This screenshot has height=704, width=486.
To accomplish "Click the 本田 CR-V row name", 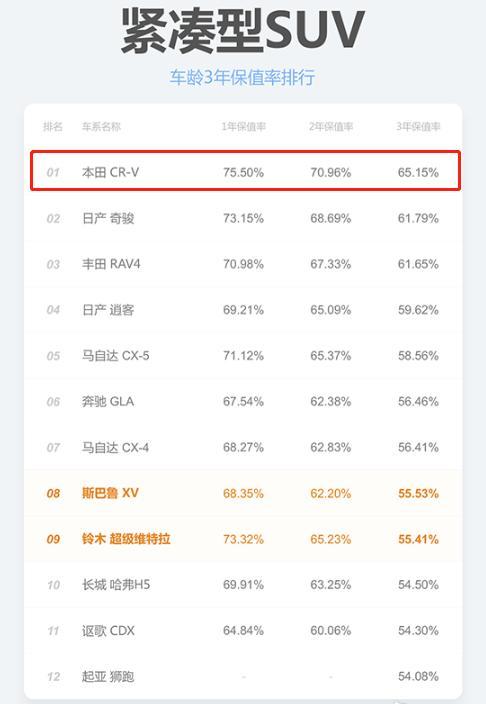I will tap(110, 172).
